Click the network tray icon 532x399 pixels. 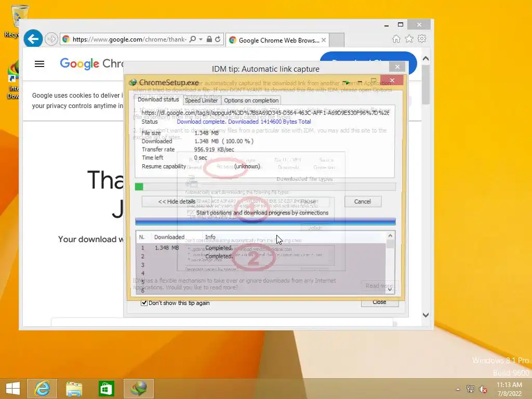pos(471,389)
